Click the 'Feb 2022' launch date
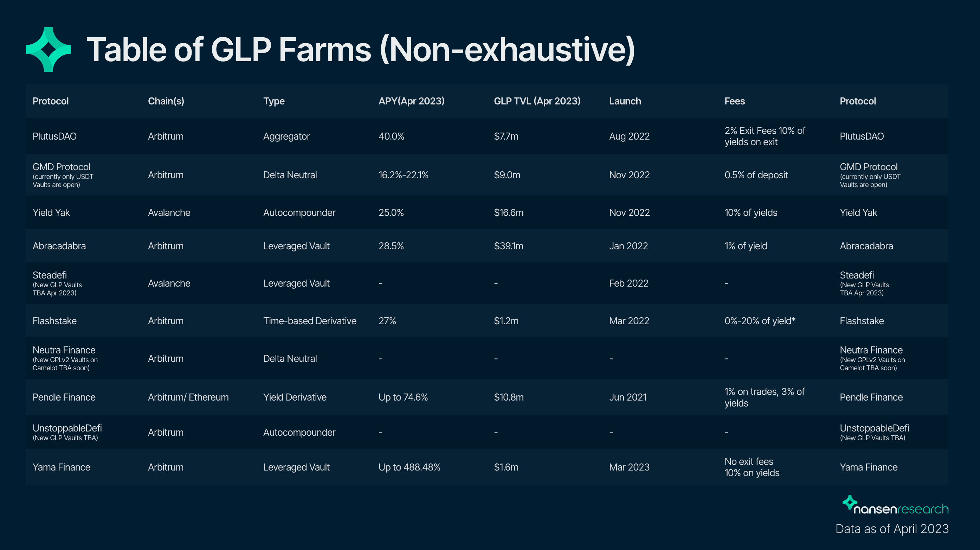The image size is (980, 550). point(628,283)
